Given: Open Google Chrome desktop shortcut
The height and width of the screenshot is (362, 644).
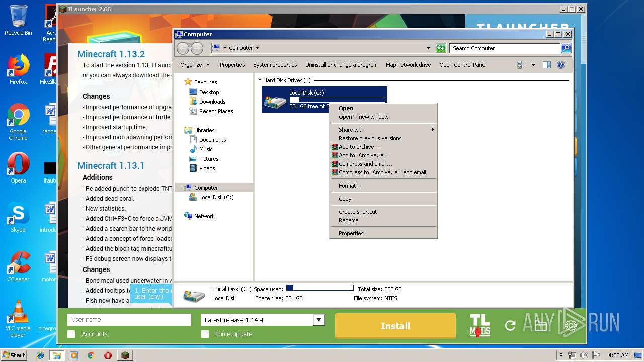Looking at the screenshot, I should [18, 122].
